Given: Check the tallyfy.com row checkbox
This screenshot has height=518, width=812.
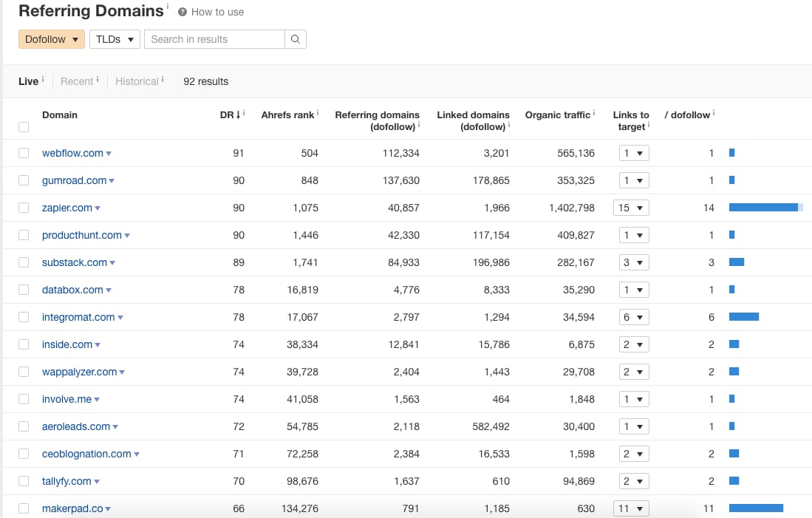Looking at the screenshot, I should tap(24, 481).
